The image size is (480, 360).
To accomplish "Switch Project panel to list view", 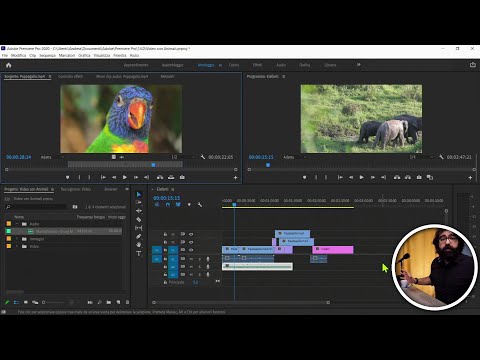I will tap(16, 302).
